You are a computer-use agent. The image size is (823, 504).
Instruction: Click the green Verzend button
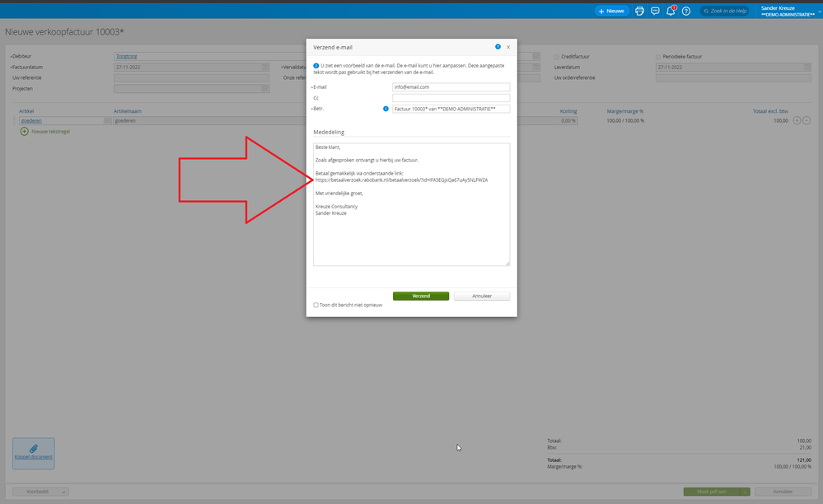421,296
